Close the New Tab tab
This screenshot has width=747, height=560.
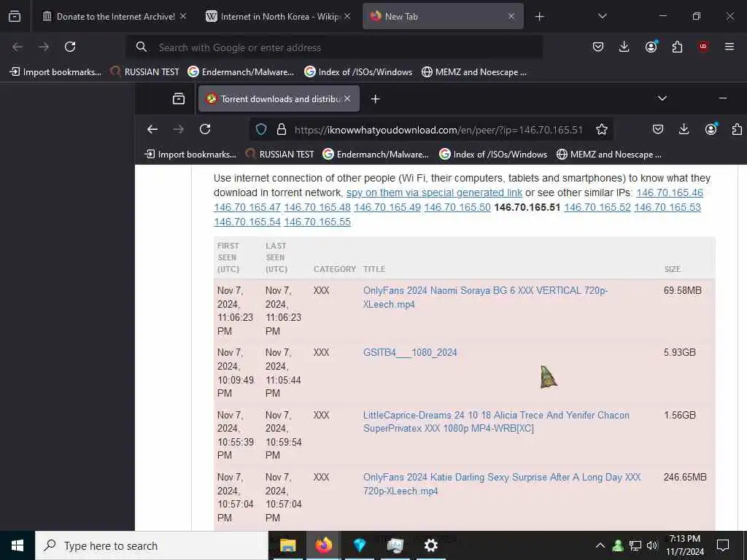point(511,16)
